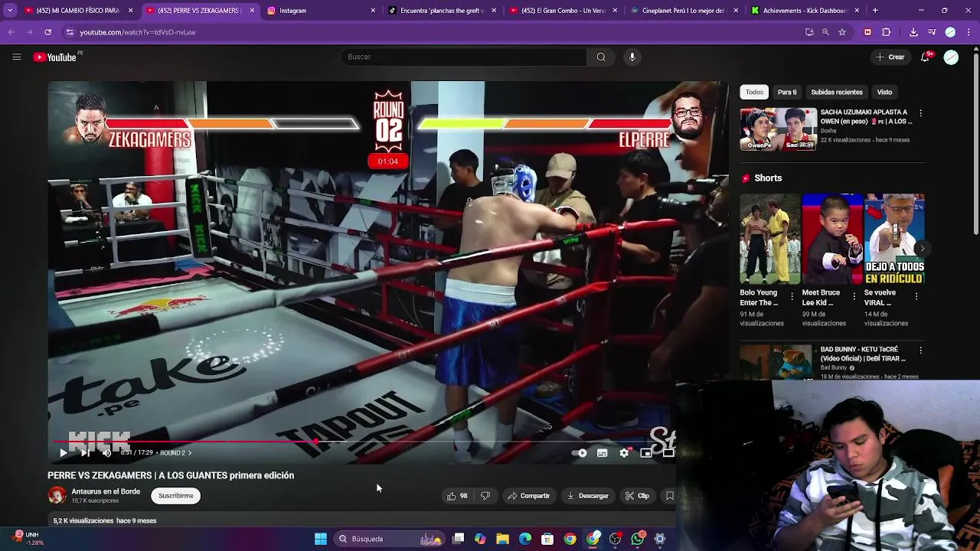Create a Clip of the video
The image size is (980, 551).
(x=637, y=496)
